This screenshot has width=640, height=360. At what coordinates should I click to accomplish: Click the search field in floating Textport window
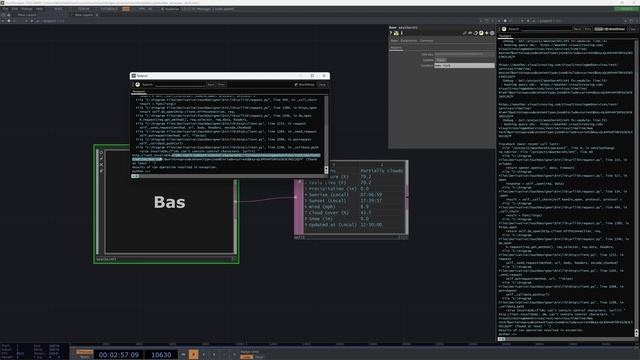tap(180, 84)
